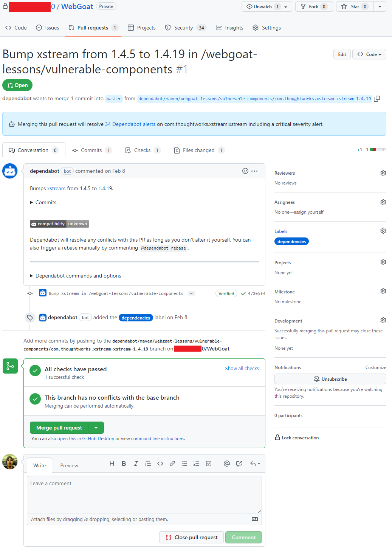Open the Code repository tab

tap(16, 28)
